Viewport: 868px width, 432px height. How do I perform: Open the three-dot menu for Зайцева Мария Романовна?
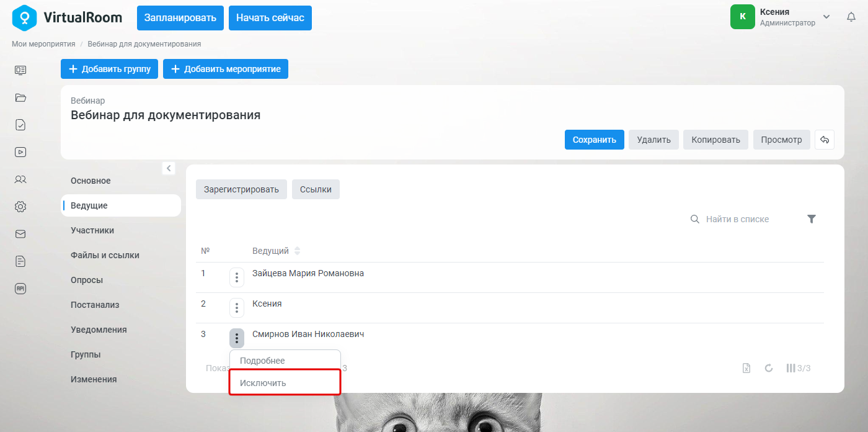[237, 277]
